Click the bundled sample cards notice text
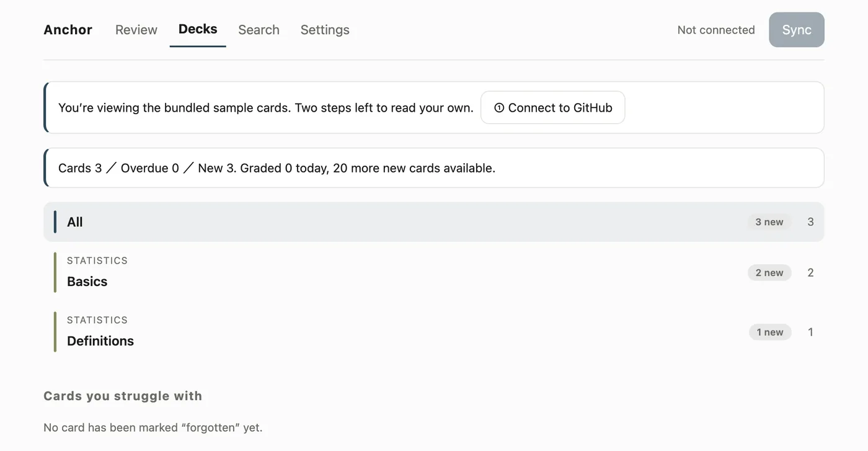Image resolution: width=868 pixels, height=451 pixels. pos(265,108)
